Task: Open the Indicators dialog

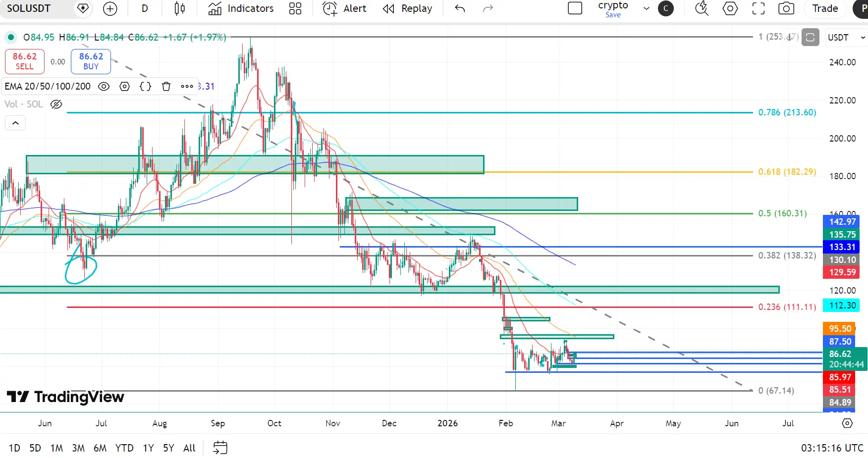Action: 241,8
